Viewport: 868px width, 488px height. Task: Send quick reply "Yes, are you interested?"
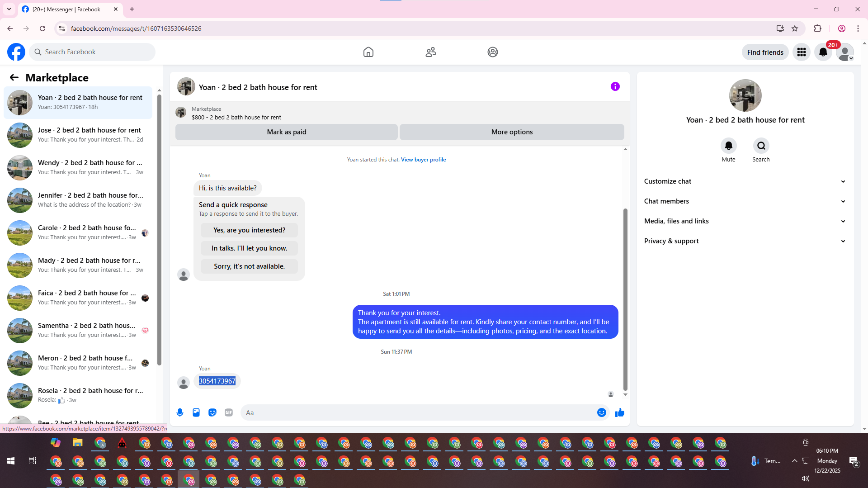[250, 230]
